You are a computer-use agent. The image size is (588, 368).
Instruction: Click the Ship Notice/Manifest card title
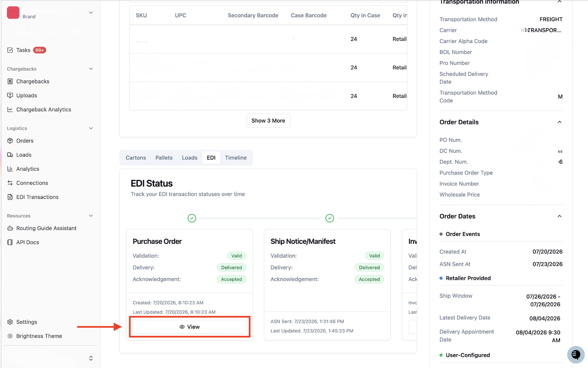pyautogui.click(x=303, y=241)
